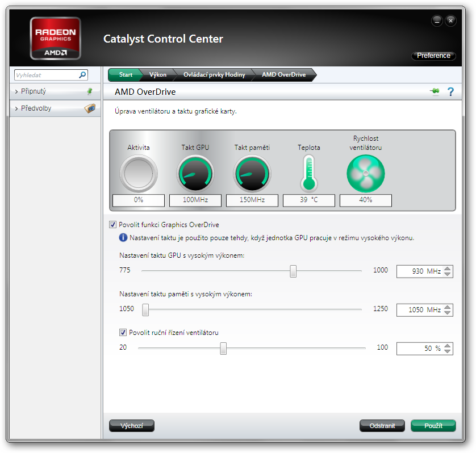
Task: Open the Preference dropdown menu
Action: [x=433, y=56]
